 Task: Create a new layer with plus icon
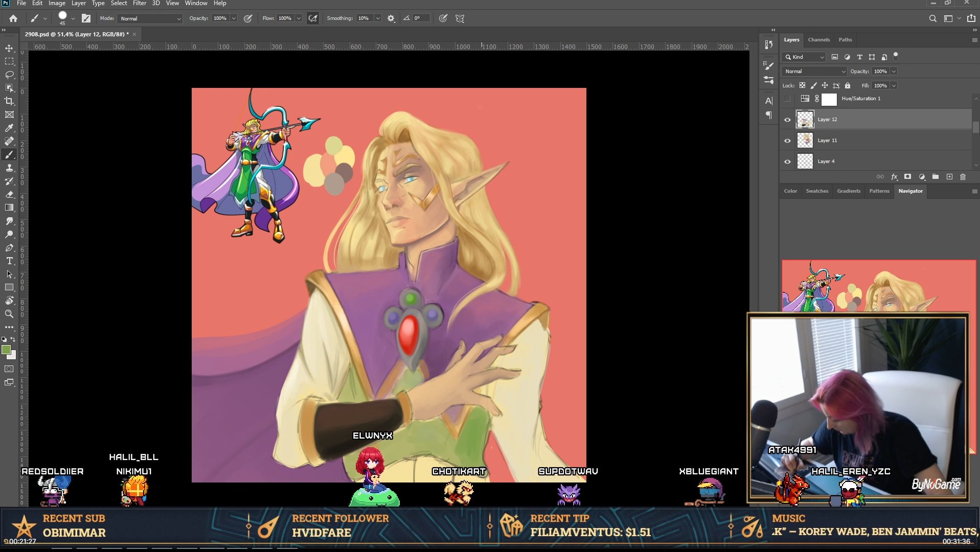[x=949, y=177]
